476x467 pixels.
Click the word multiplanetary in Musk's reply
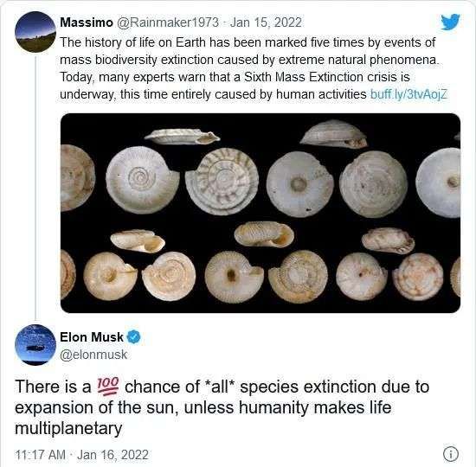(68, 428)
